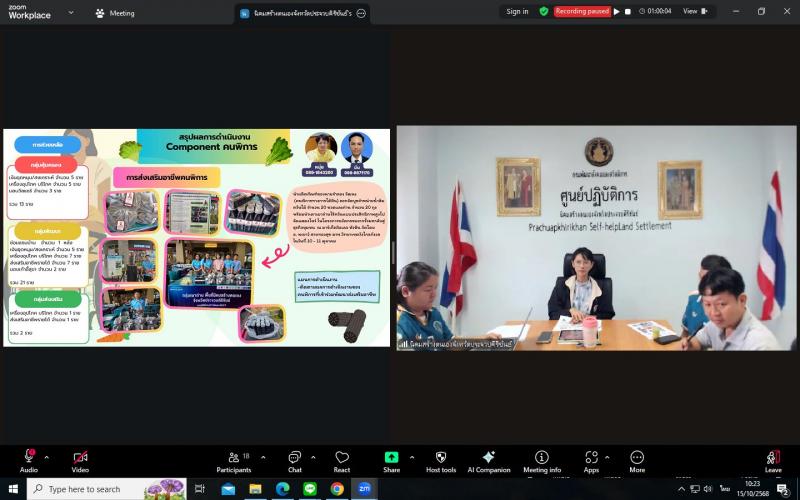This screenshot has width=800, height=500.
Task: Switch Thai input language indicator
Action: click(724, 489)
